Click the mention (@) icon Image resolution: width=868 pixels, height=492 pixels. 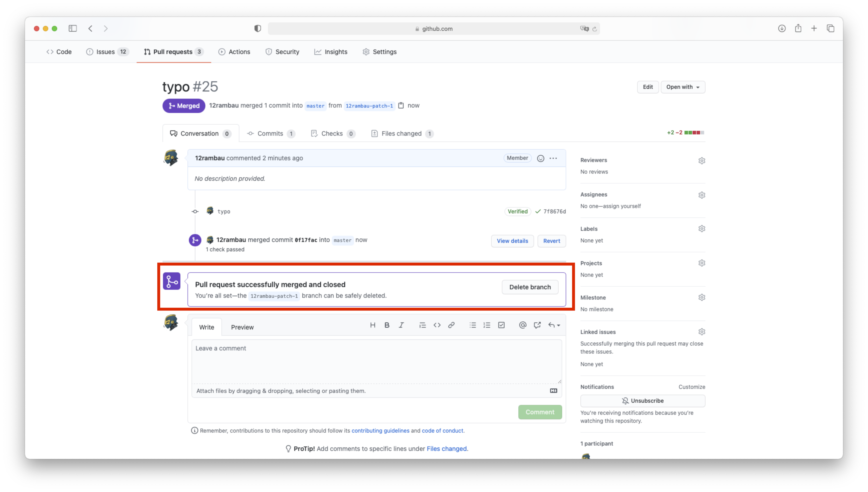click(x=522, y=325)
